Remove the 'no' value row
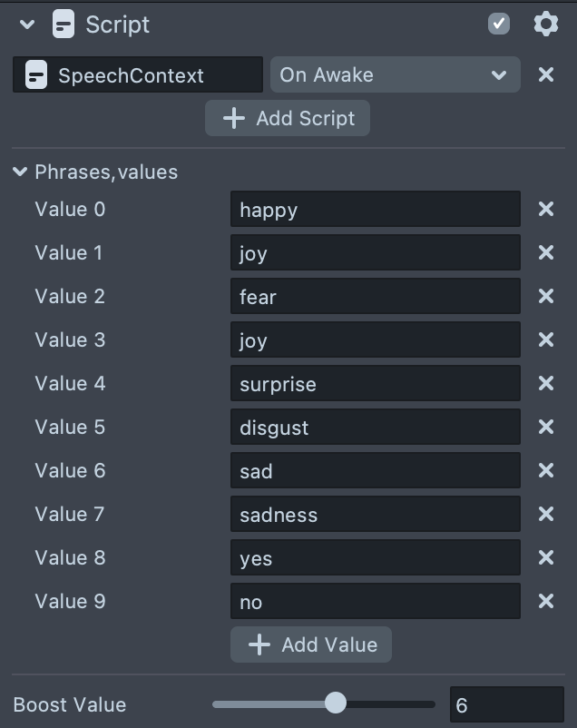 (546, 602)
